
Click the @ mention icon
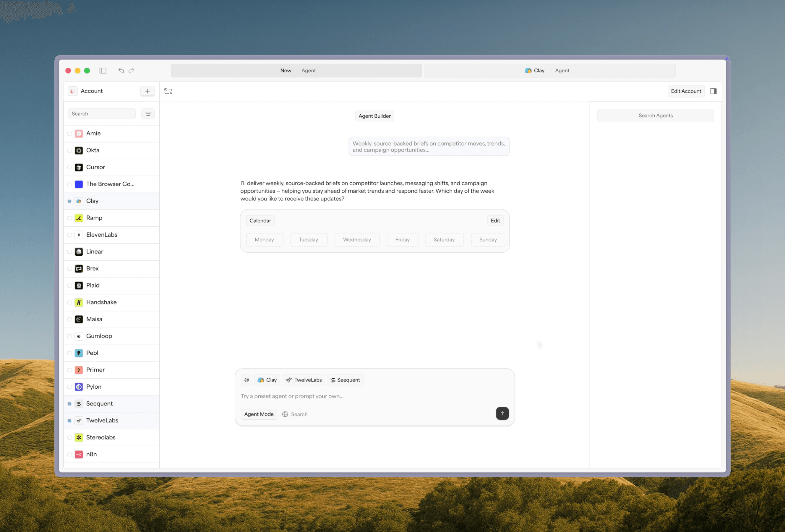point(246,380)
